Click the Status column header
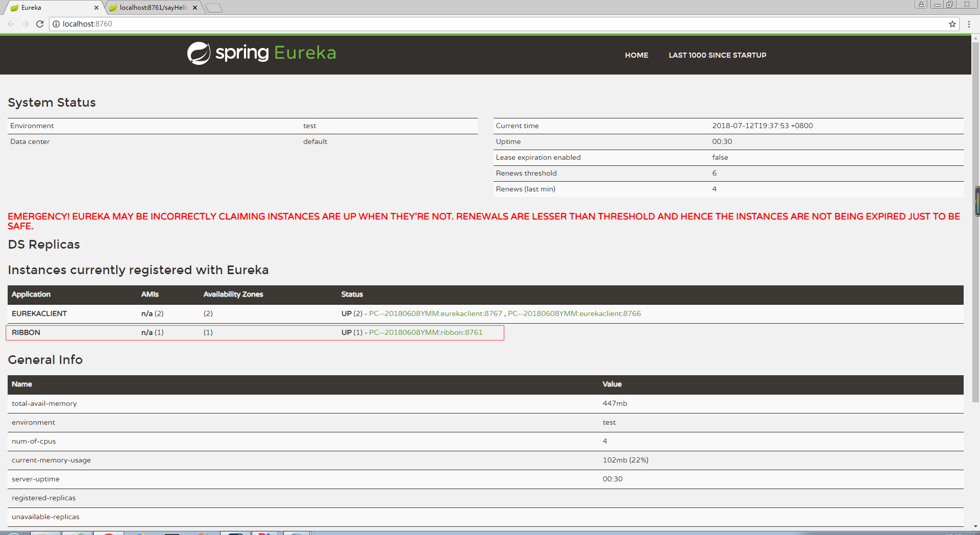The image size is (980, 535). (352, 295)
